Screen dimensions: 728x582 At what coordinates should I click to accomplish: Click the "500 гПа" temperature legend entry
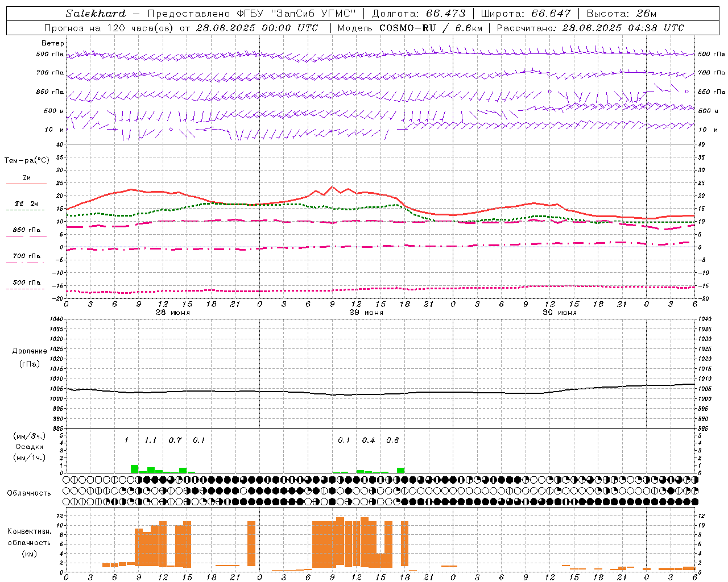coord(26,282)
